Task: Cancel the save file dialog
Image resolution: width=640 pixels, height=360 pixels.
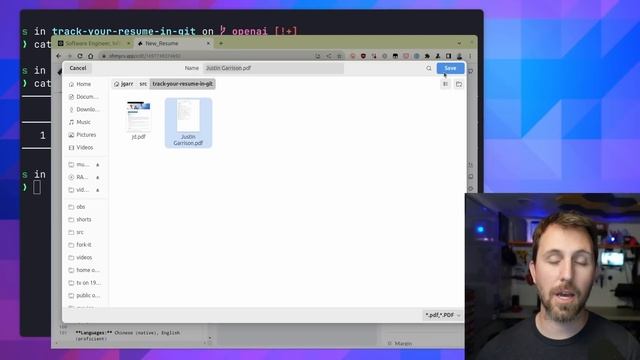Action: 78,68
